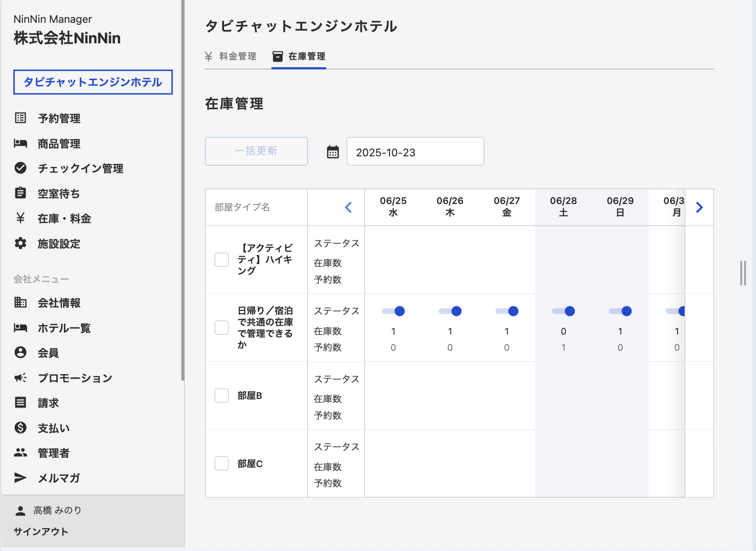Switch to the 在庫管理 tab
This screenshot has width=756, height=551.
(299, 56)
